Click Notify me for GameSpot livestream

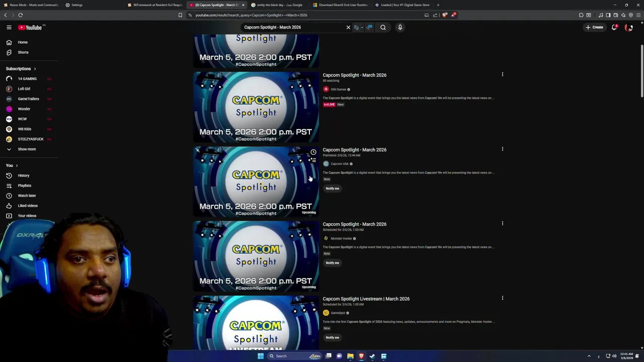(x=332, y=337)
